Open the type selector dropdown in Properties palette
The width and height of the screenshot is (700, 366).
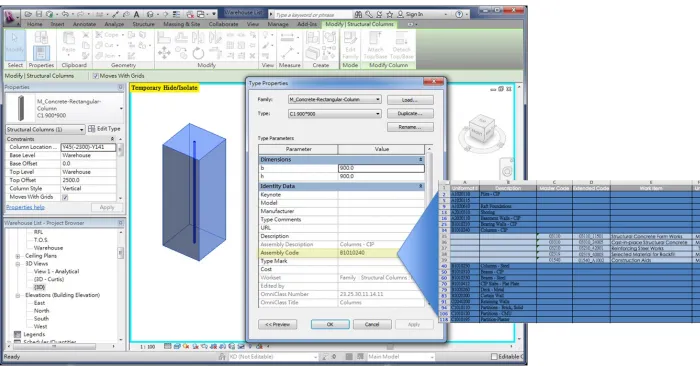point(121,108)
